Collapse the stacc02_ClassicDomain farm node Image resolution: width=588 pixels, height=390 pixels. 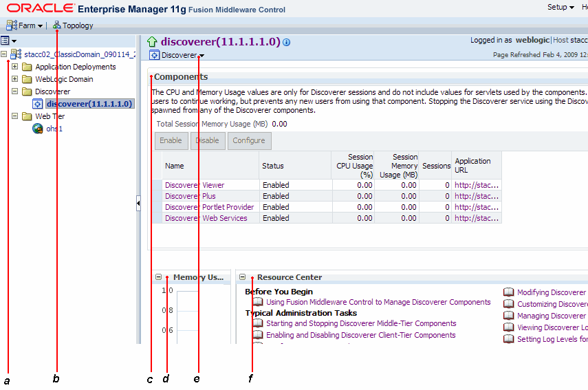(3, 54)
